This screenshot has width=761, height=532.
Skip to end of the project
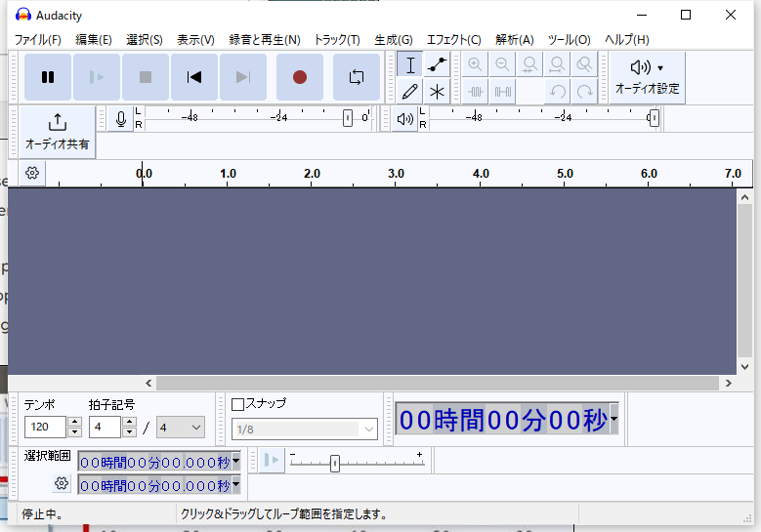[x=242, y=77]
